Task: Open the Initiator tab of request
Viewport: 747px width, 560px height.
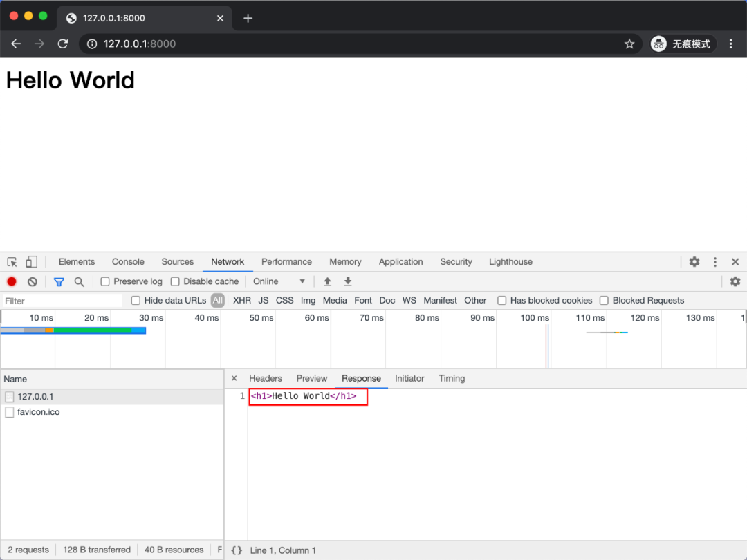Action: pos(409,379)
